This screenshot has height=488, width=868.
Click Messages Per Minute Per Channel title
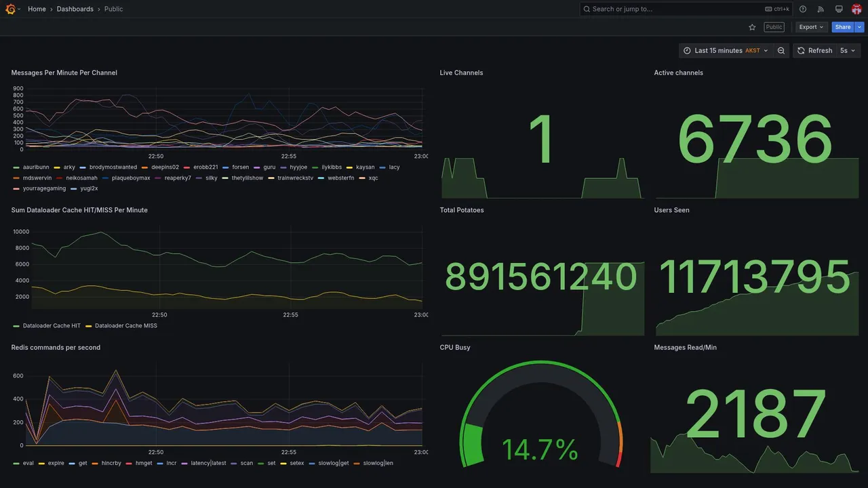tap(64, 73)
